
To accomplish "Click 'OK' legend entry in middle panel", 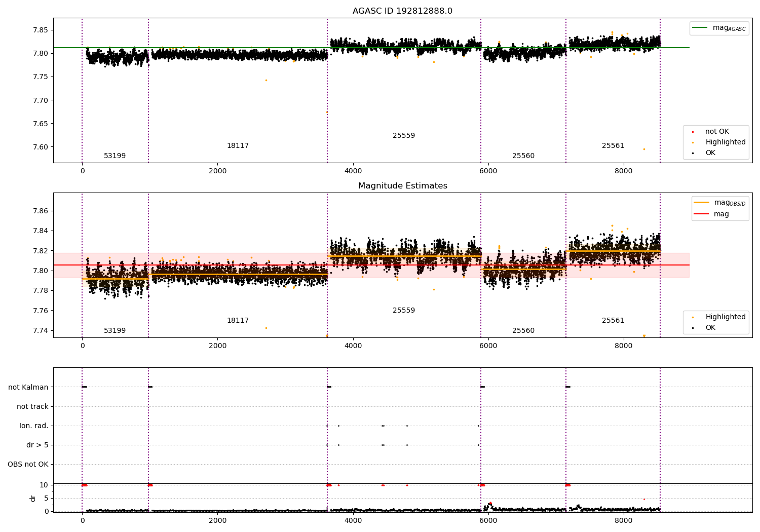I will pyautogui.click(x=704, y=328).
